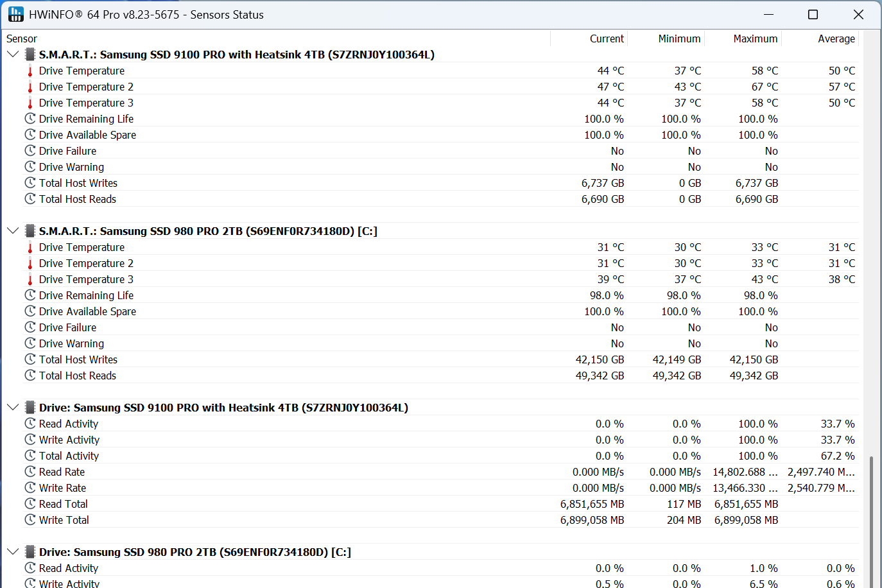The image size is (882, 588).
Task: Click the 67 °C maximum temperature value
Action: (765, 87)
